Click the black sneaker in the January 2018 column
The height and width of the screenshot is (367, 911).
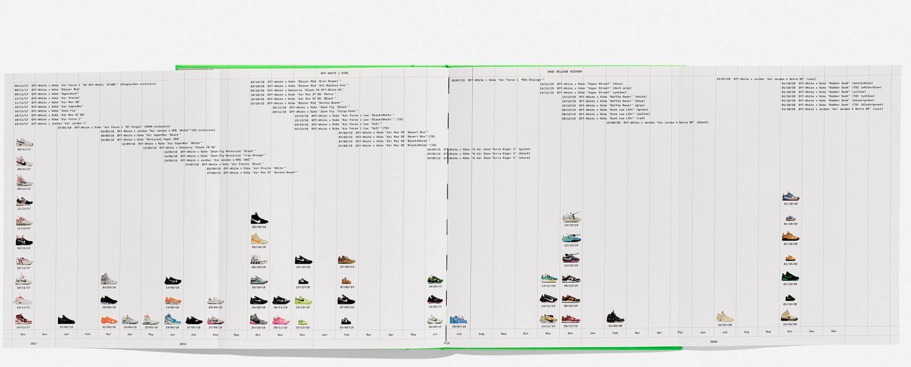click(66, 320)
